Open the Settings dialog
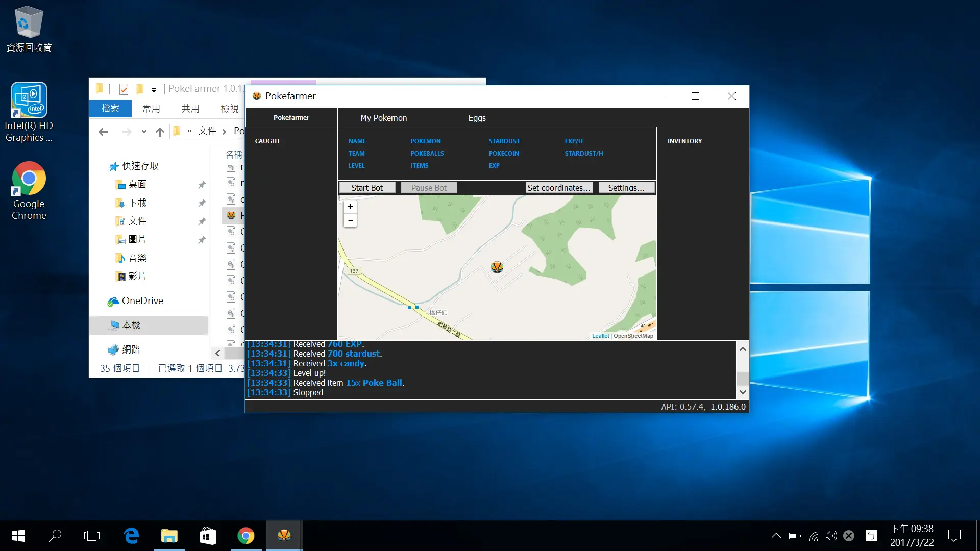The image size is (980, 551). (x=626, y=188)
